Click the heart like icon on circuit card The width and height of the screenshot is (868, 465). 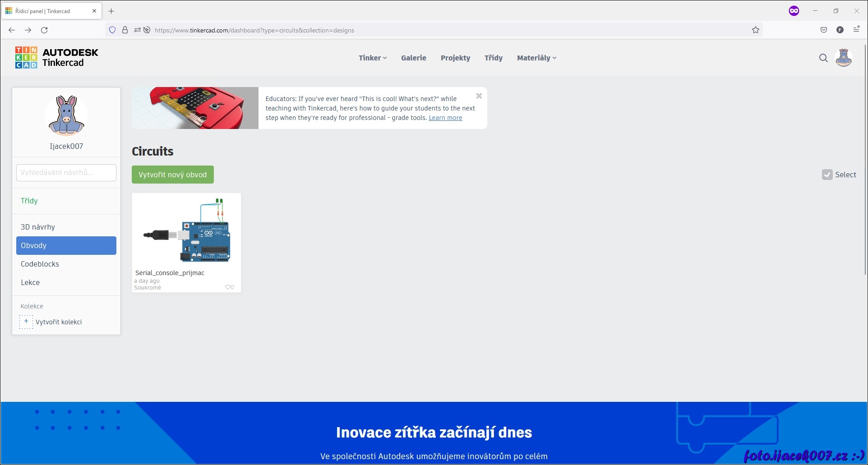pos(228,287)
